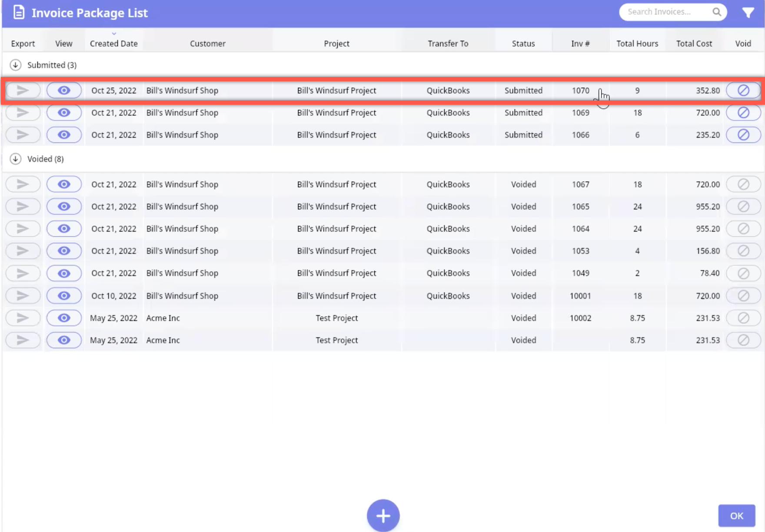The height and width of the screenshot is (532, 765).
Task: Void invoice 1069
Action: (x=743, y=113)
